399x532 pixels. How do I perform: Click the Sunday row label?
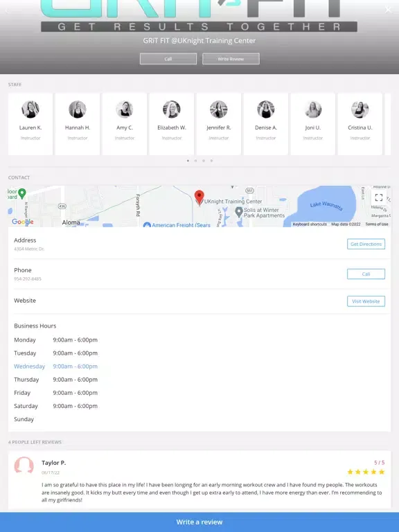tap(24, 419)
